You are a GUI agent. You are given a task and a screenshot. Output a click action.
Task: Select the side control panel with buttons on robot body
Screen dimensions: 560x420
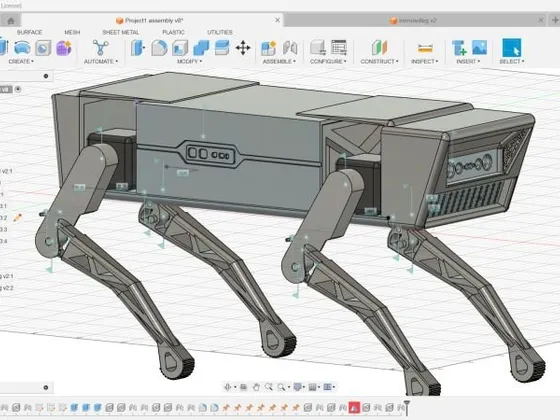pos(211,154)
